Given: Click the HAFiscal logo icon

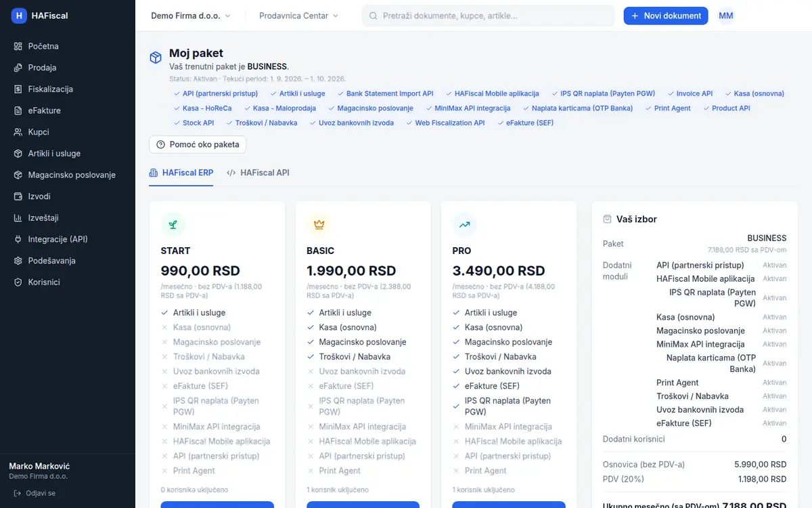Looking at the screenshot, I should 19,16.
